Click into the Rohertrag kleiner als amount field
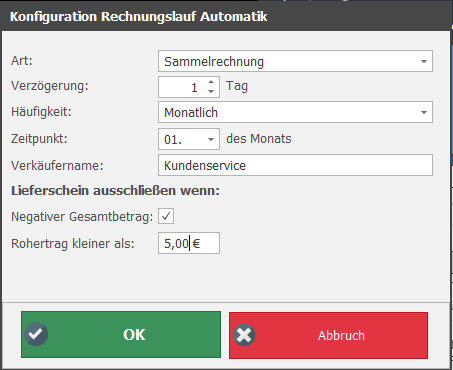Screen dimensions: 453x370 point(189,243)
